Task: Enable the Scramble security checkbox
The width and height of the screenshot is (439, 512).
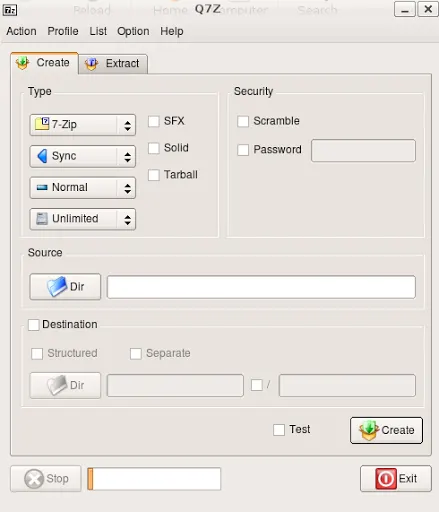Action: click(243, 121)
